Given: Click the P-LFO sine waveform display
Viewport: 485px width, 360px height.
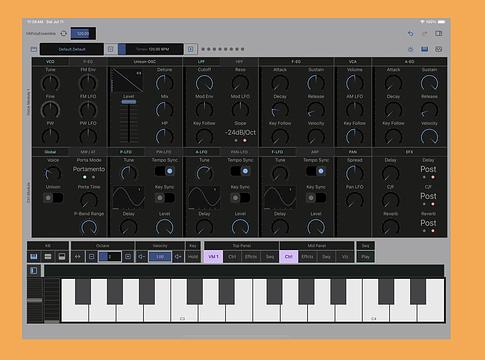Looking at the screenshot, I should pyautogui.click(x=128, y=198).
